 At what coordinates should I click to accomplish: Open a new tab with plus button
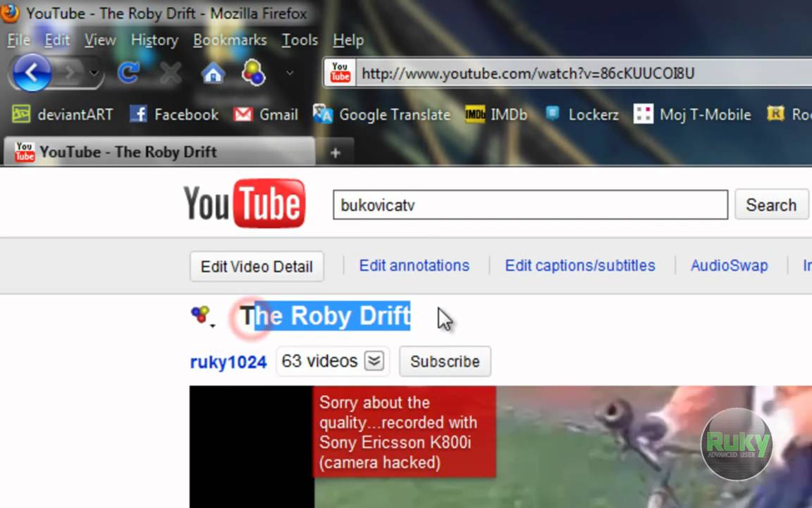[x=335, y=152]
